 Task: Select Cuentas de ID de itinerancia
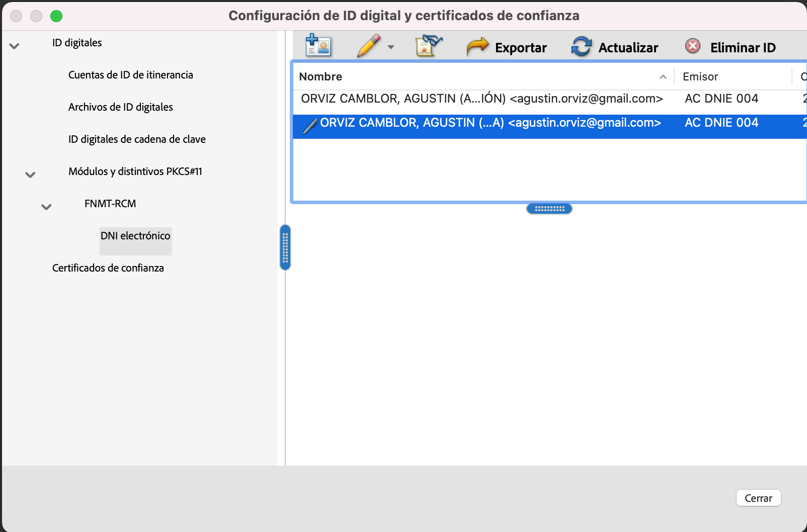pos(130,75)
